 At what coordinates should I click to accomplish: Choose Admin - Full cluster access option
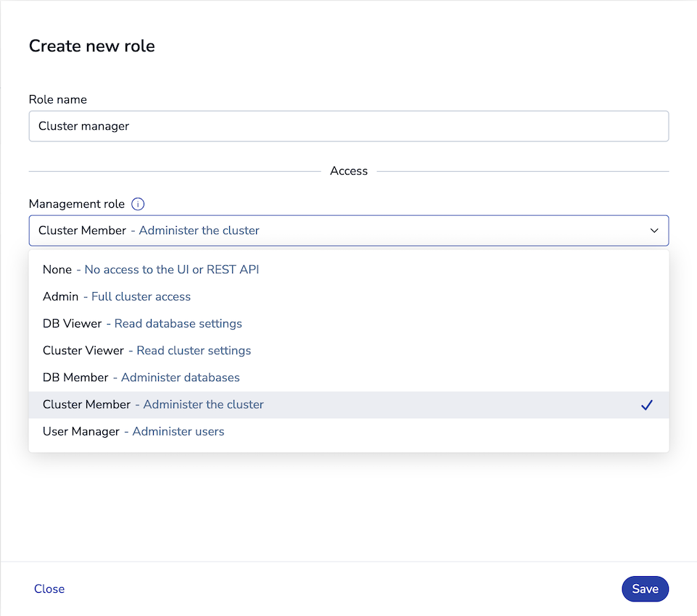(x=117, y=296)
